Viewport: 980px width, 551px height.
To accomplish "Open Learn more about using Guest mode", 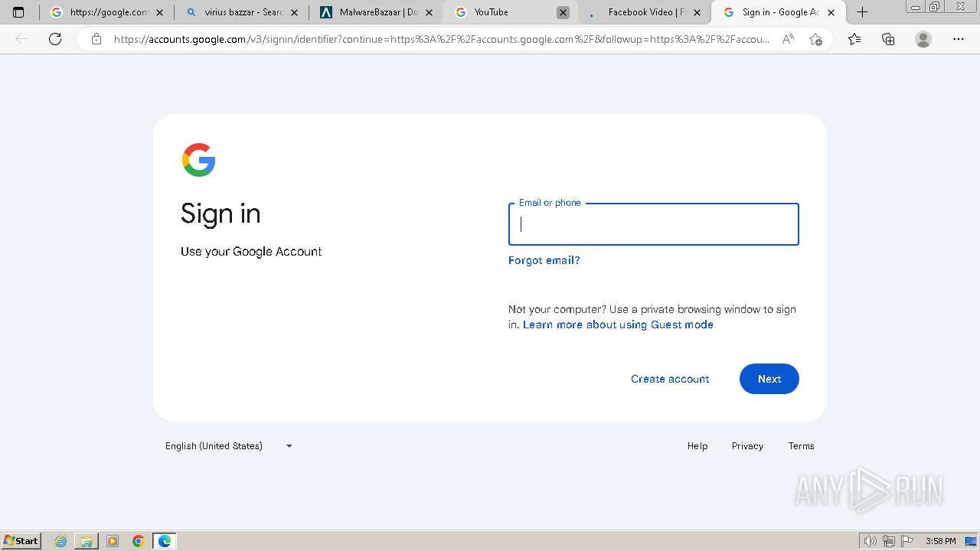I will (618, 324).
